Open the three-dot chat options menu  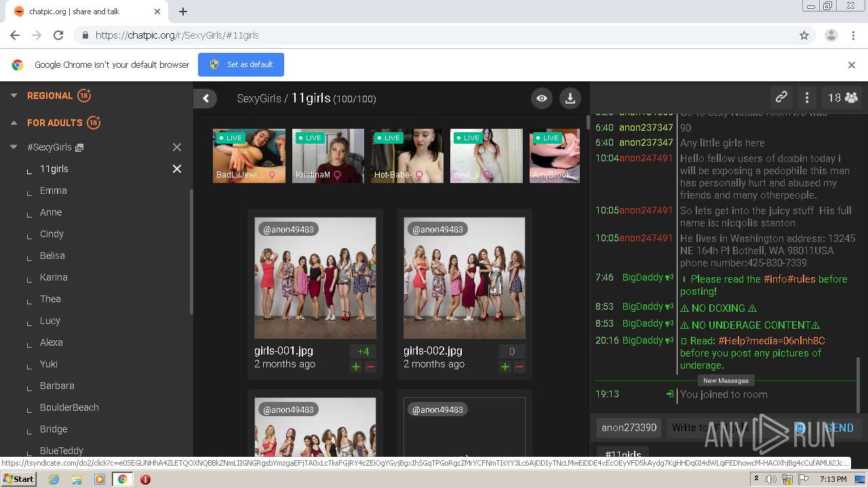tap(807, 98)
